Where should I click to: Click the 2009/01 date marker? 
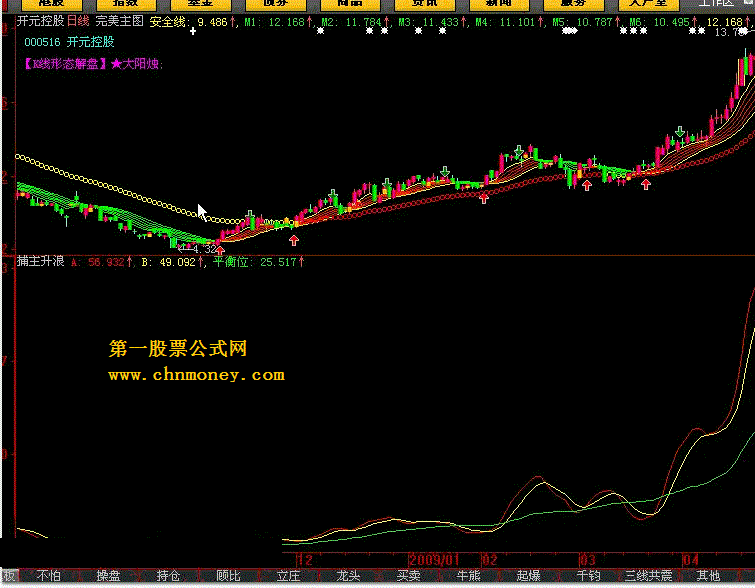pos(433,560)
